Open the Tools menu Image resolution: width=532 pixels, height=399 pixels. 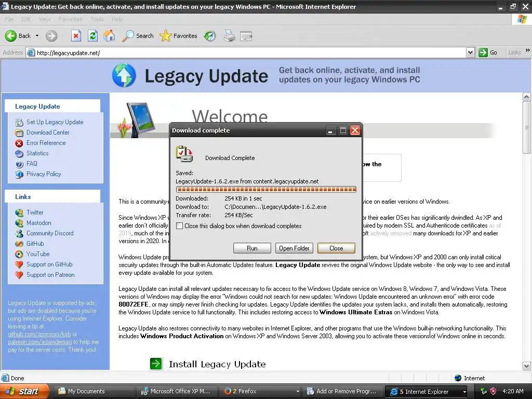(97, 19)
